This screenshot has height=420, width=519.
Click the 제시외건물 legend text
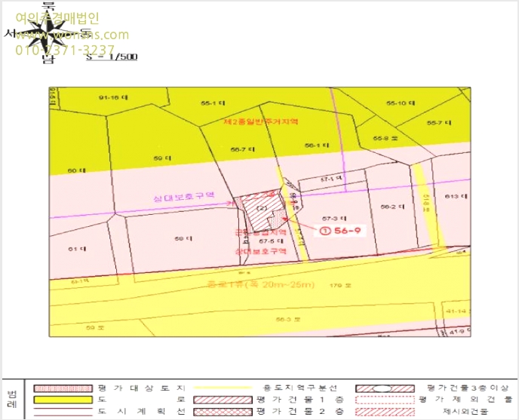point(465,412)
